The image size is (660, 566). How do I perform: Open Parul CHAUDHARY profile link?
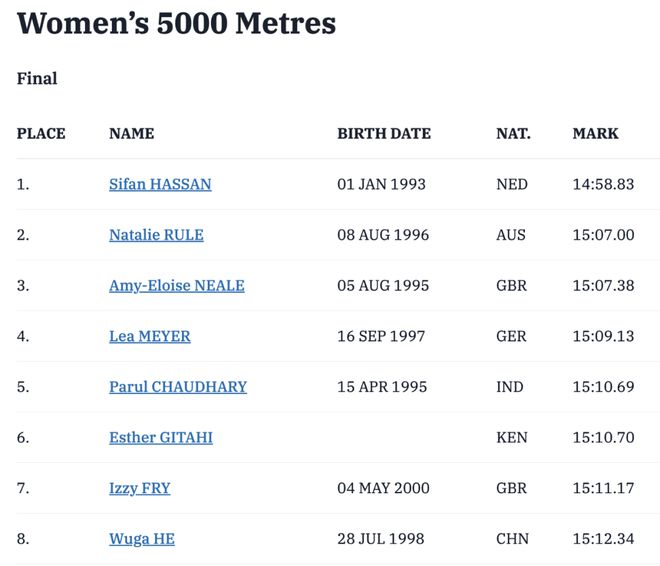[x=178, y=387]
